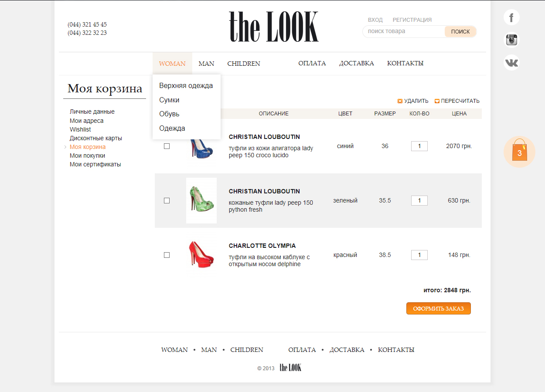Image resolution: width=545 pixels, height=392 pixels.
Task: Click the ВХОД login link
Action: click(375, 20)
